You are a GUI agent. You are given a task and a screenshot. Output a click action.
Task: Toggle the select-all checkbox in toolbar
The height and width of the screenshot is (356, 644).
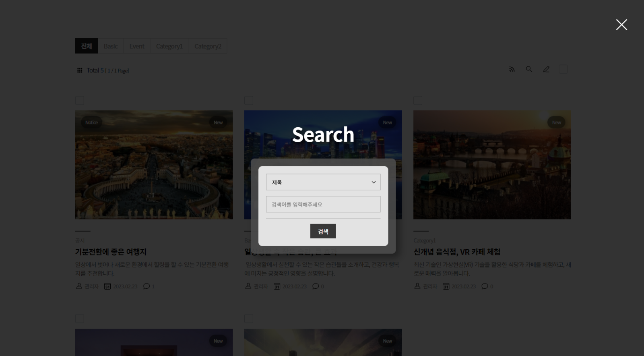(563, 69)
